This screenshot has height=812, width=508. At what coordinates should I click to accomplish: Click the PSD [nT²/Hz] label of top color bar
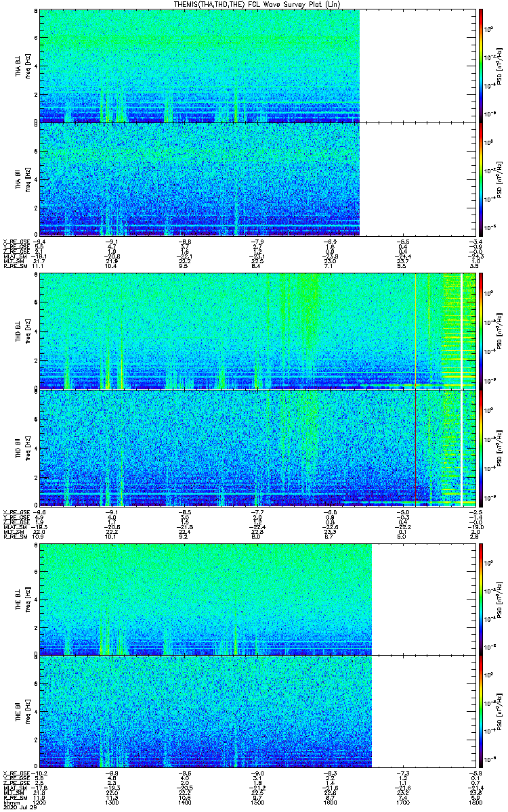coord(499,66)
